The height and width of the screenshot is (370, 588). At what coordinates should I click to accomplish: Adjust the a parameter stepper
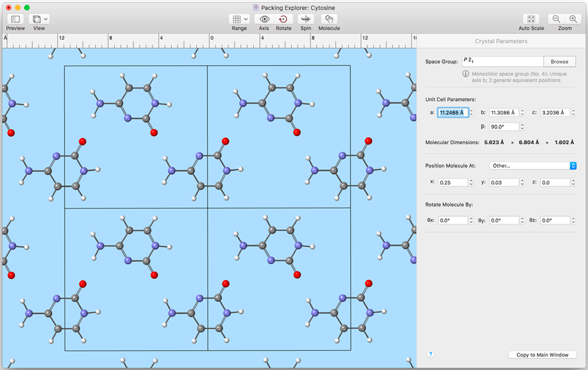pos(472,112)
